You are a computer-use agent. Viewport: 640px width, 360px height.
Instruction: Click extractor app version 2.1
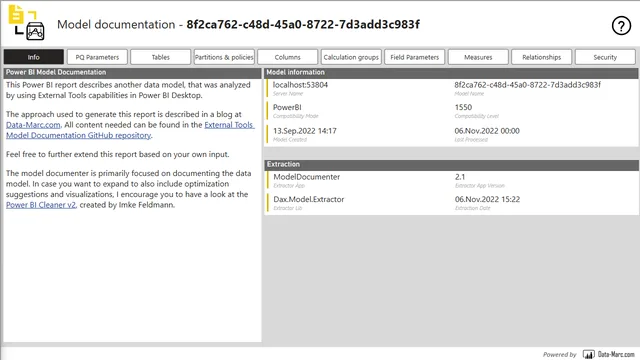460,177
